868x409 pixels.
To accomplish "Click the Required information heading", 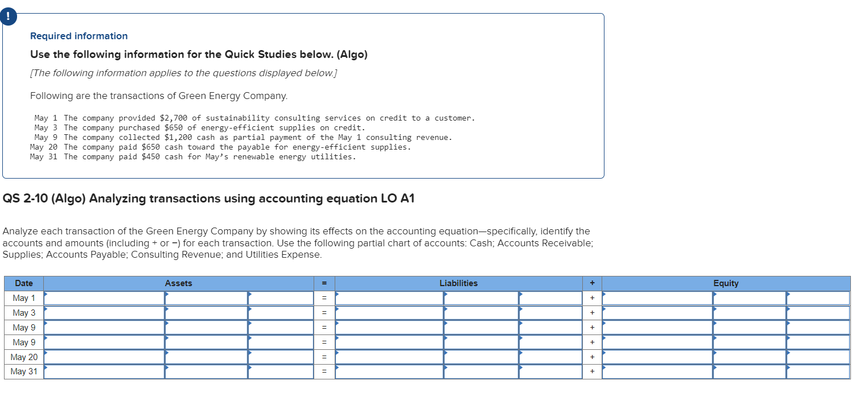I will pos(79,36).
